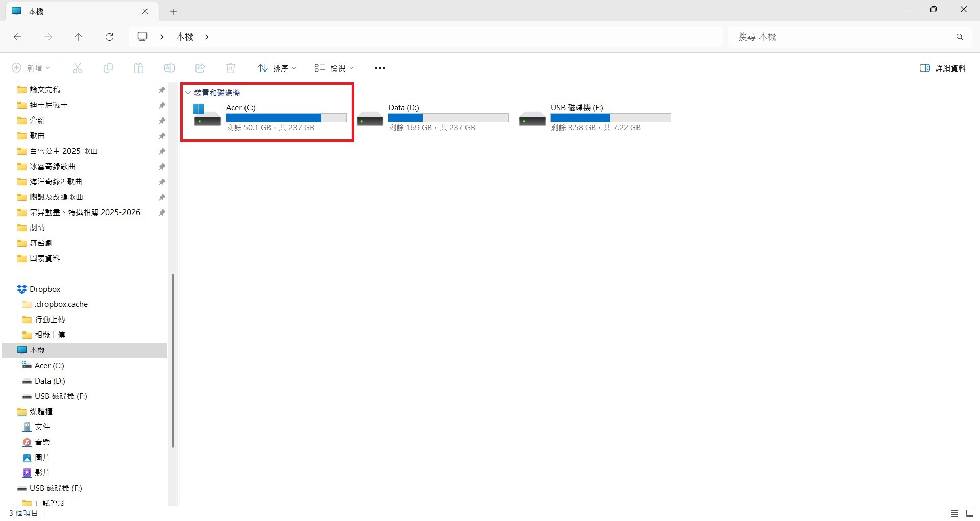Open 媒體櫃 in the sidebar
980x521 pixels.
click(41, 412)
